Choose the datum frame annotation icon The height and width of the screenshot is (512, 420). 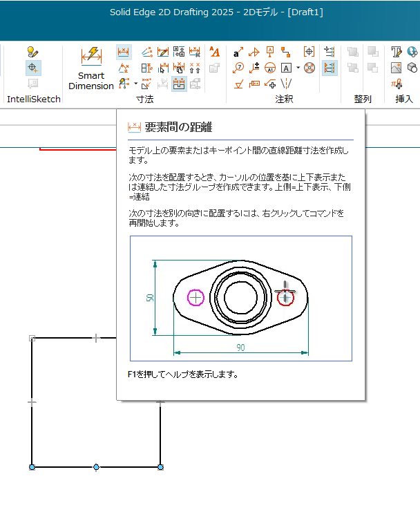pyautogui.click(x=270, y=52)
